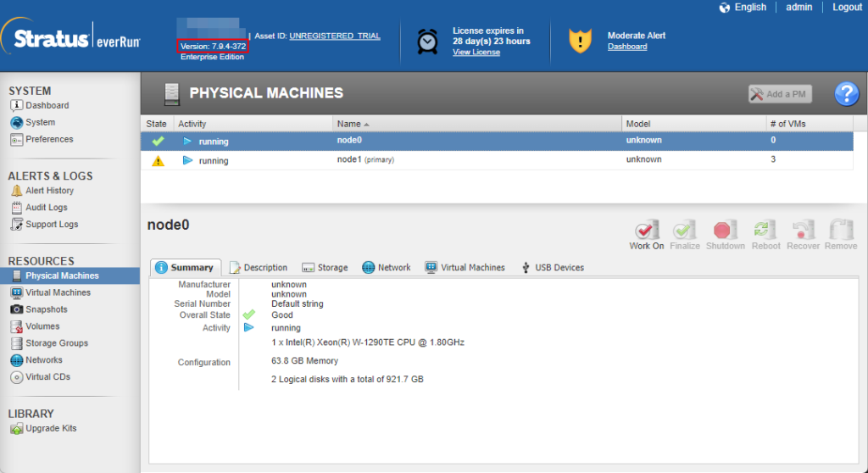Click the Virtual CDs disc icon

[x=17, y=377]
